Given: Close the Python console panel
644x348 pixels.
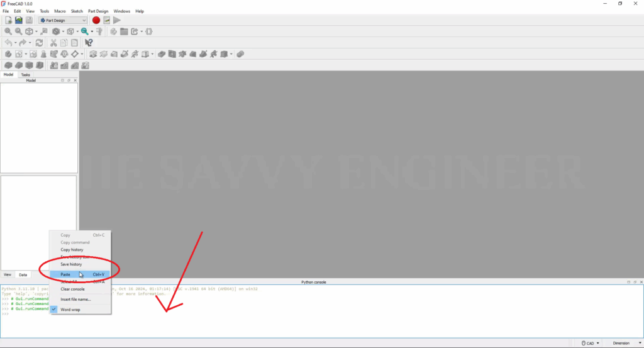Looking at the screenshot, I should 640,283.
